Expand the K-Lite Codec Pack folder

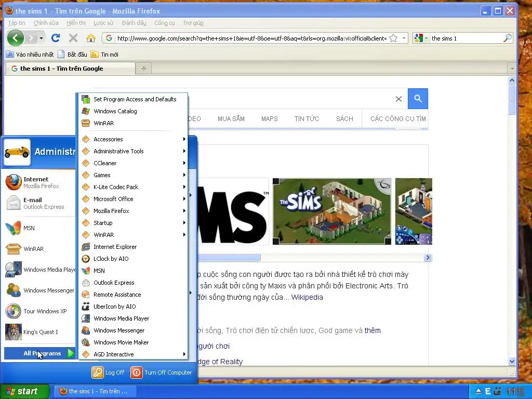click(x=132, y=187)
